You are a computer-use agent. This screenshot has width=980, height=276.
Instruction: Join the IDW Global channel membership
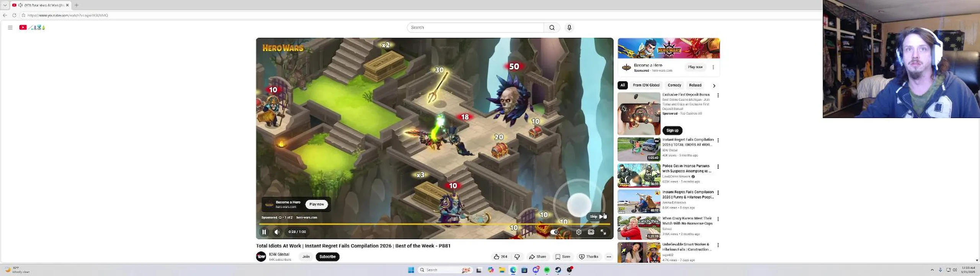306,257
